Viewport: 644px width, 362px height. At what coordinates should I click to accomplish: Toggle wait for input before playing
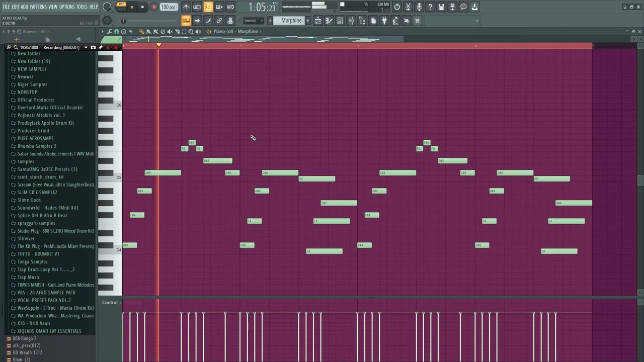tap(197, 7)
